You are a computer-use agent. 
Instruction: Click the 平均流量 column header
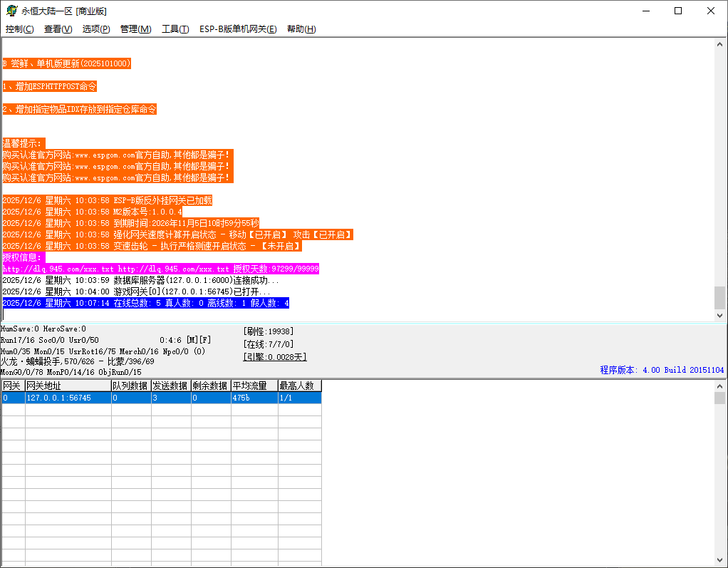point(254,386)
